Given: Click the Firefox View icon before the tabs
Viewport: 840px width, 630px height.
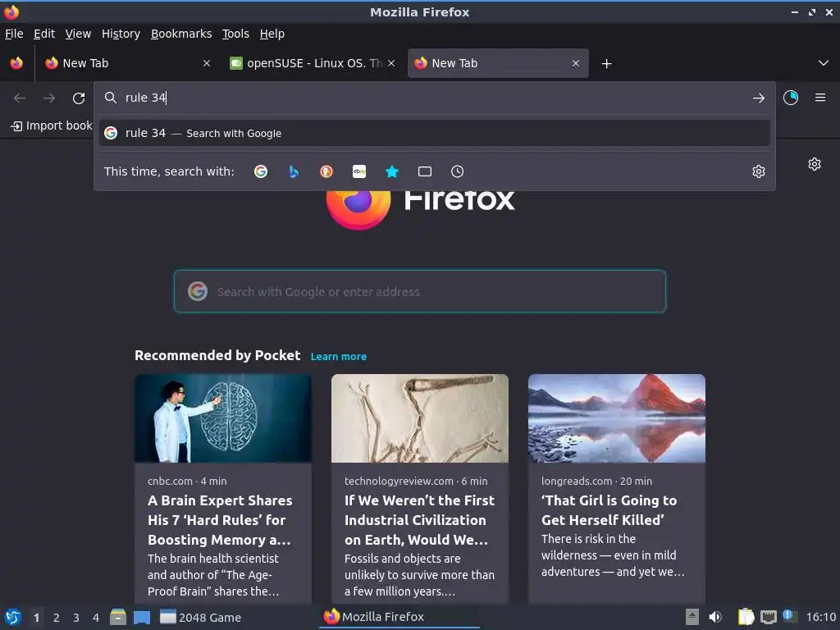Looking at the screenshot, I should click(x=16, y=63).
